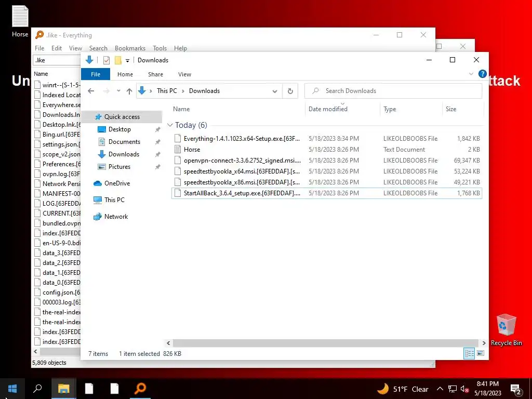Viewport: 532px width, 399px height.
Task: Switch to File Explorer taskbar icon
Action: [x=63, y=389]
